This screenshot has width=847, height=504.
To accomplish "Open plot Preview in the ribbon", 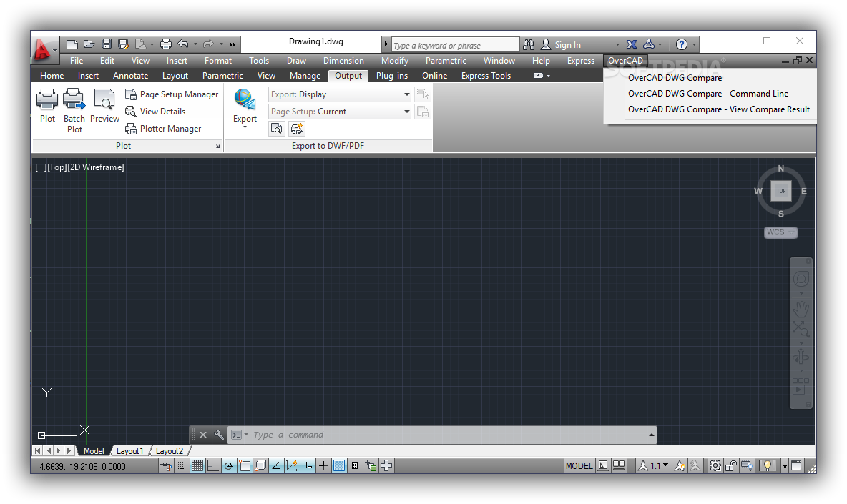I will (x=104, y=106).
